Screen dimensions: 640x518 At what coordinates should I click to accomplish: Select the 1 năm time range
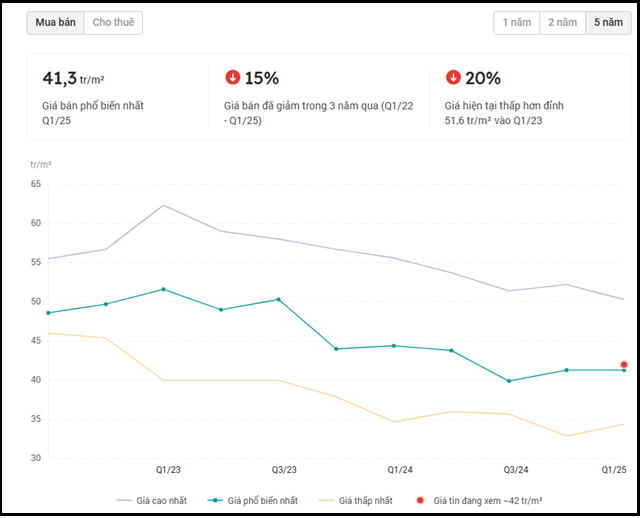point(517,23)
